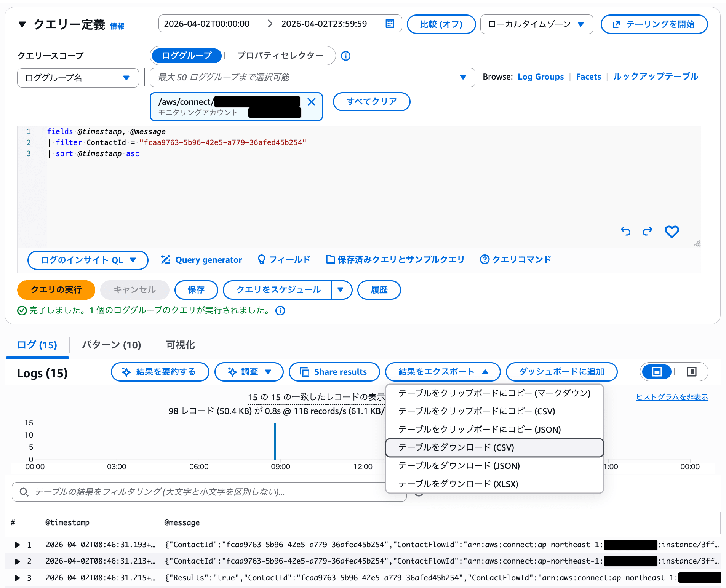Click クエリをスケジュール button
The height and width of the screenshot is (588, 726).
[x=278, y=290]
